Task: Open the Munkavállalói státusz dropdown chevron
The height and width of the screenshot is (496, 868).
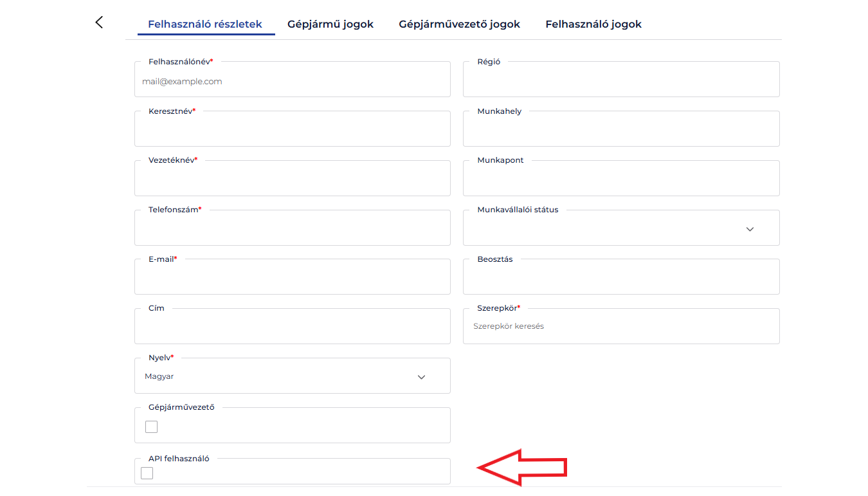Action: click(750, 229)
